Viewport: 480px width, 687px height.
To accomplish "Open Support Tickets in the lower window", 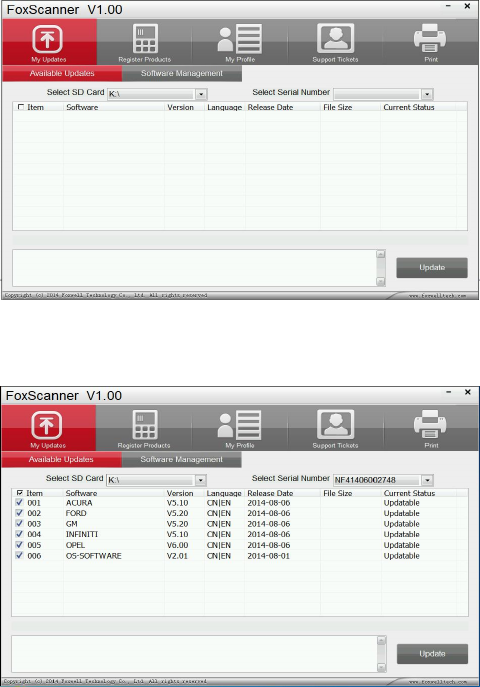I will tap(335, 428).
